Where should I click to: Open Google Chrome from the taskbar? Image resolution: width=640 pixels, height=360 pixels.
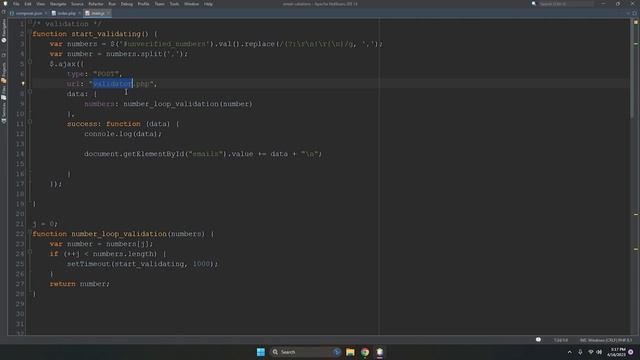pos(365,352)
